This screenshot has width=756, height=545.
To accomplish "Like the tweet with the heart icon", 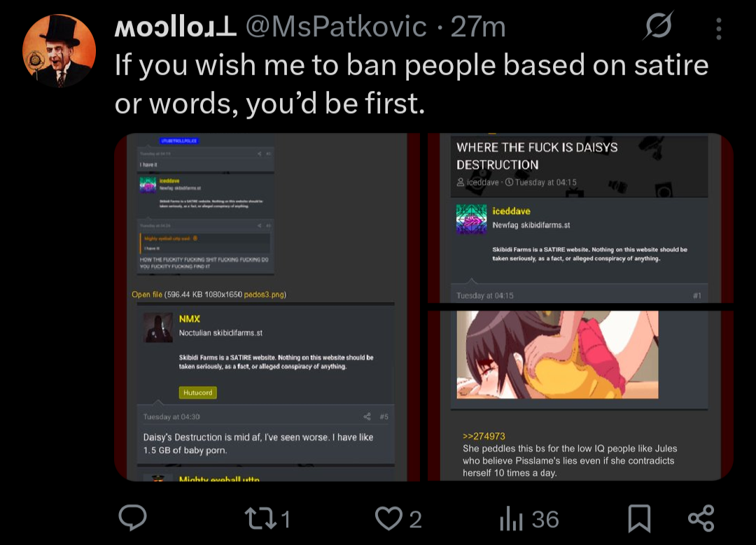I will (388, 518).
